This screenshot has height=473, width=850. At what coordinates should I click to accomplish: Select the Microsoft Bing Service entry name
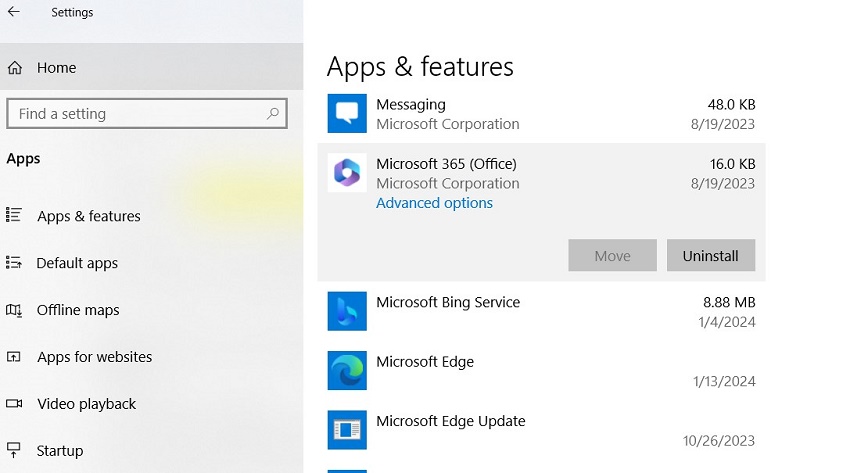click(448, 302)
